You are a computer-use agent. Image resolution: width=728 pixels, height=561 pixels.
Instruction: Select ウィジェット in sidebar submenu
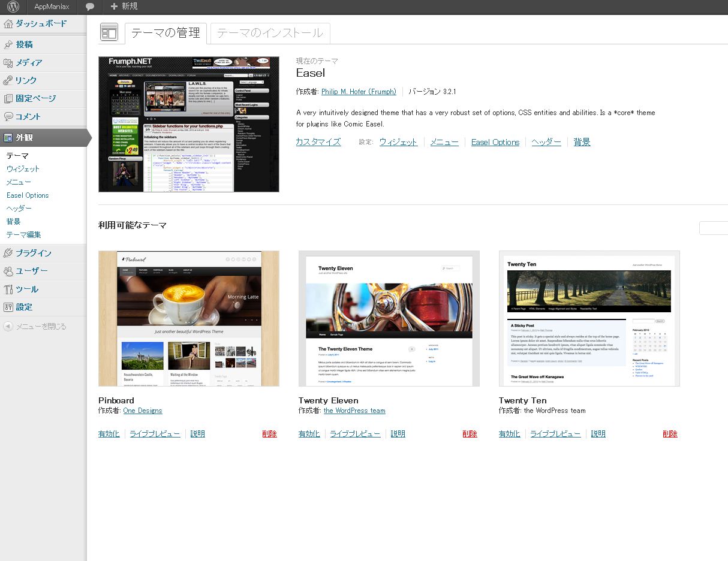pos(23,169)
